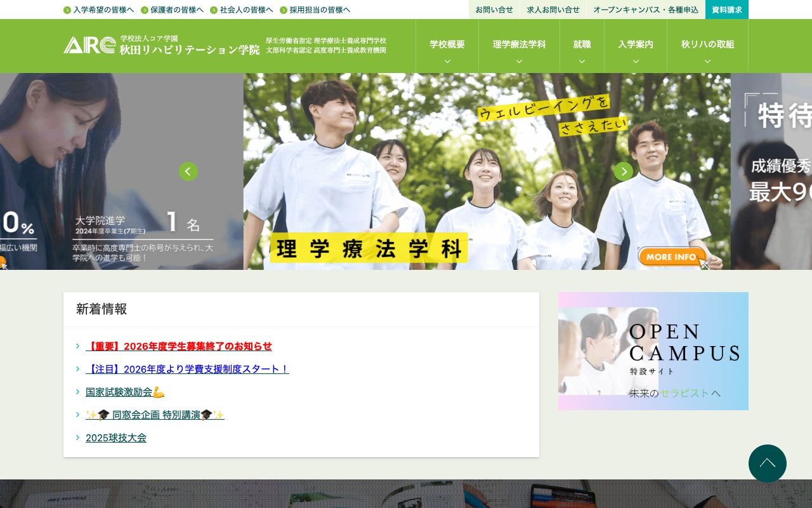Click the MORE INFO badge on the slider
The height and width of the screenshot is (508, 812).
coord(672,257)
